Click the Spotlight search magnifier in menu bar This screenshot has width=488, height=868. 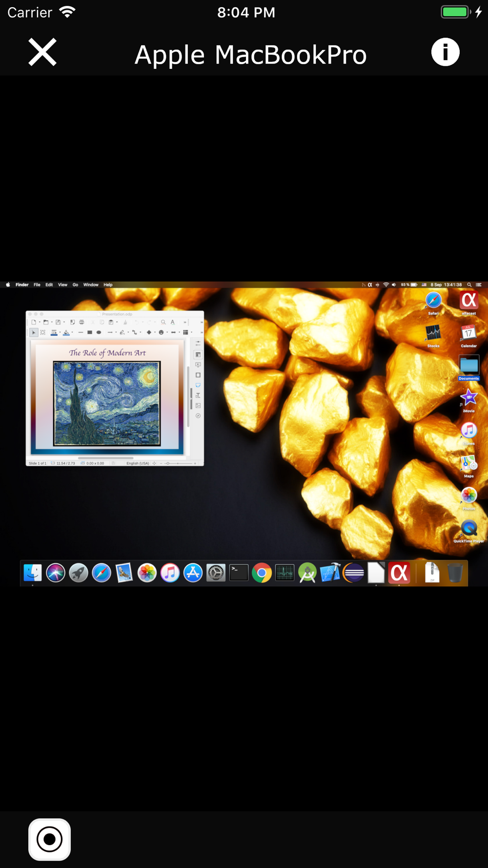[469, 285]
